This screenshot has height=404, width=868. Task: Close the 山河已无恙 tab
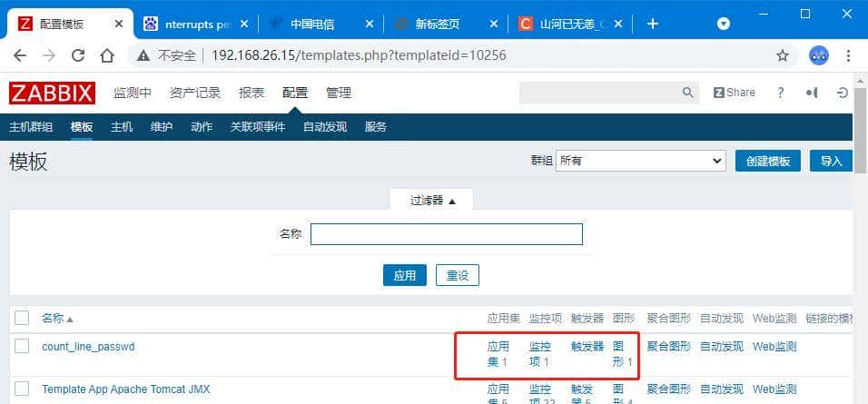tap(619, 24)
